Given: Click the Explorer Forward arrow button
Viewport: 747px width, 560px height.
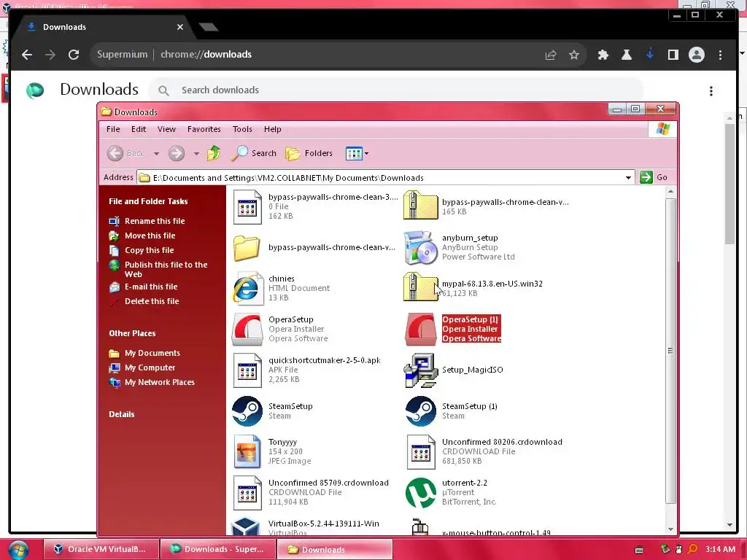Looking at the screenshot, I should (x=177, y=153).
